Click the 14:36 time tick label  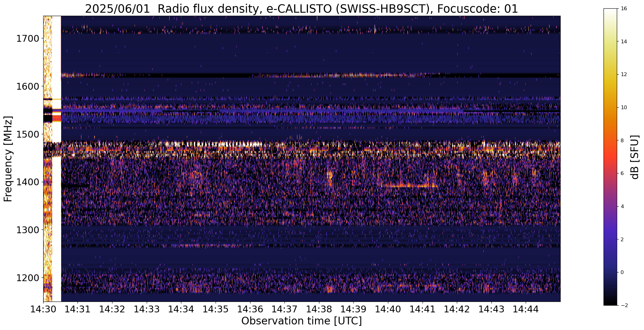pyautogui.click(x=250, y=309)
